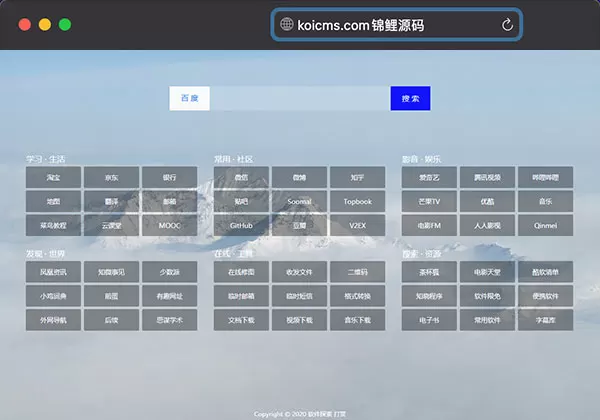Open the 茶杯狐 link
The height and width of the screenshot is (420, 600).
[x=429, y=272]
